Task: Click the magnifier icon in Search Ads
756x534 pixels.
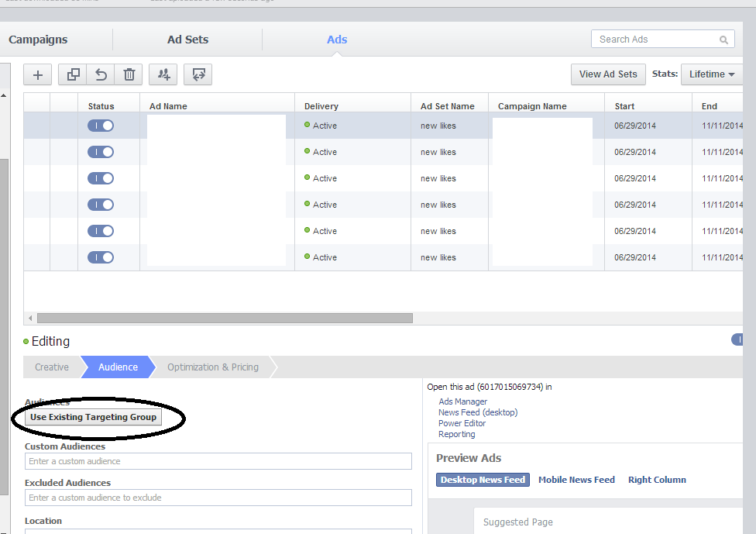Action: coord(723,40)
